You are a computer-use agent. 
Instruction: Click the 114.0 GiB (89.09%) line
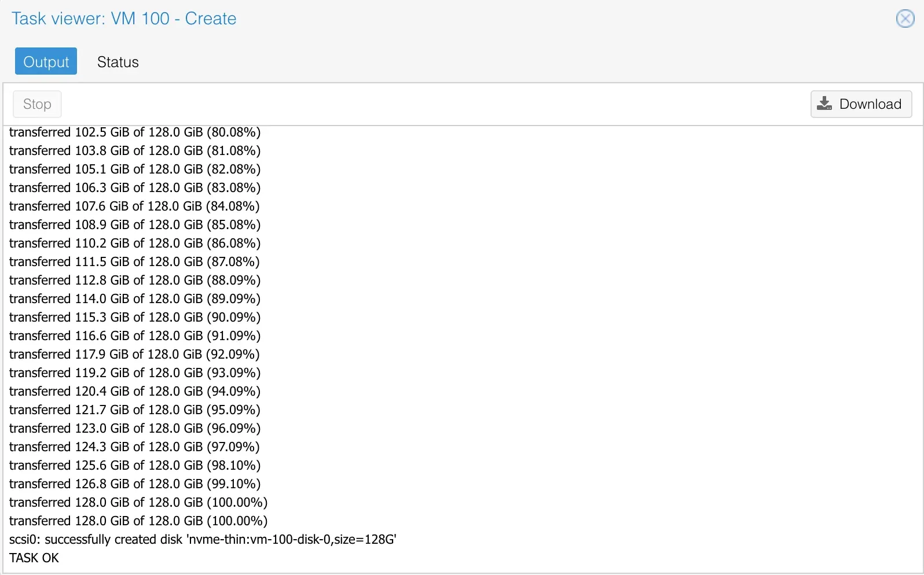pyautogui.click(x=135, y=298)
